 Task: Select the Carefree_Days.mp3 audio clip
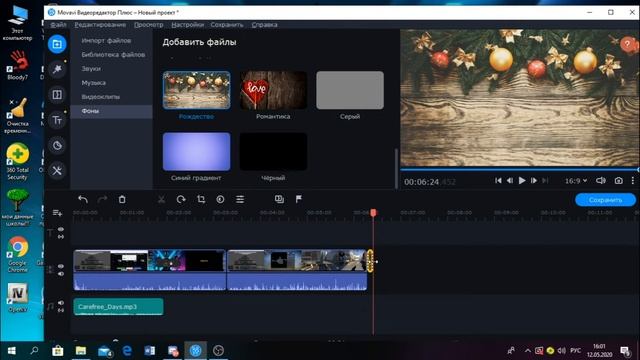tap(118, 307)
